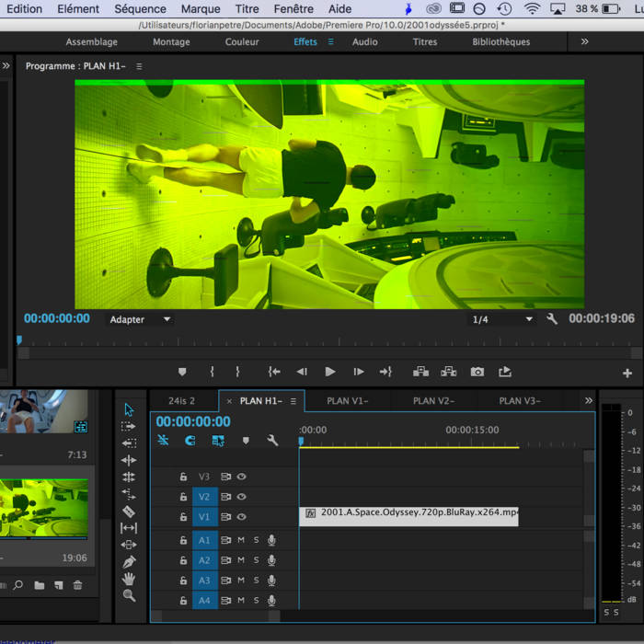The image size is (644, 644).
Task: Select the Pen tool
Action: [x=129, y=561]
